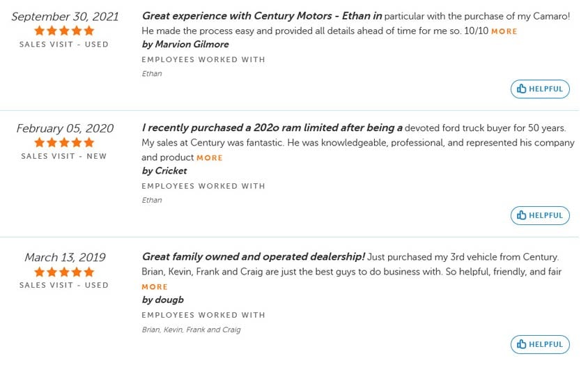Click employees 'Brian, Kevin, Frank and Craig'
588x379 pixels.
click(191, 330)
